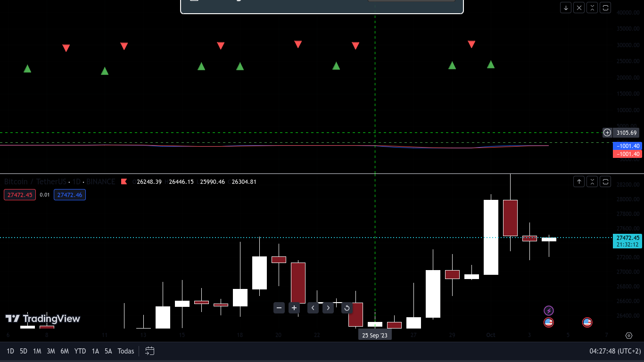
Task: Click the second US flag event near October 6
Action: [587, 322]
